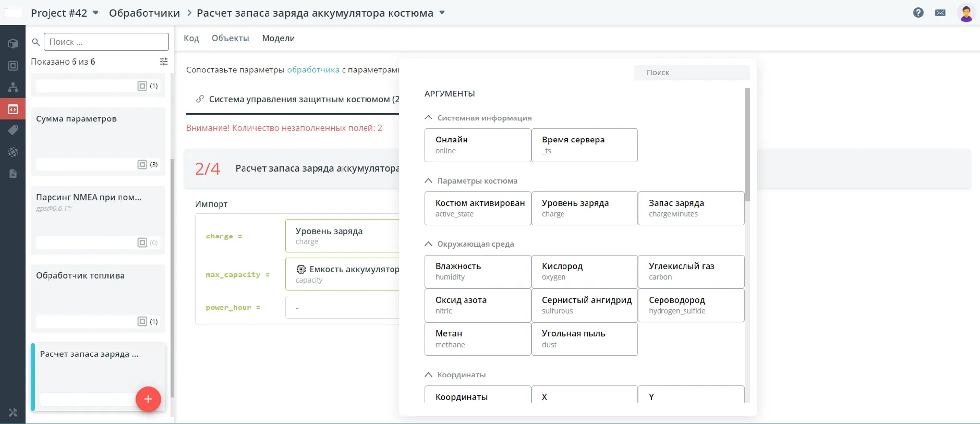Click the hierarchy tree icon in sidebar

(13, 87)
